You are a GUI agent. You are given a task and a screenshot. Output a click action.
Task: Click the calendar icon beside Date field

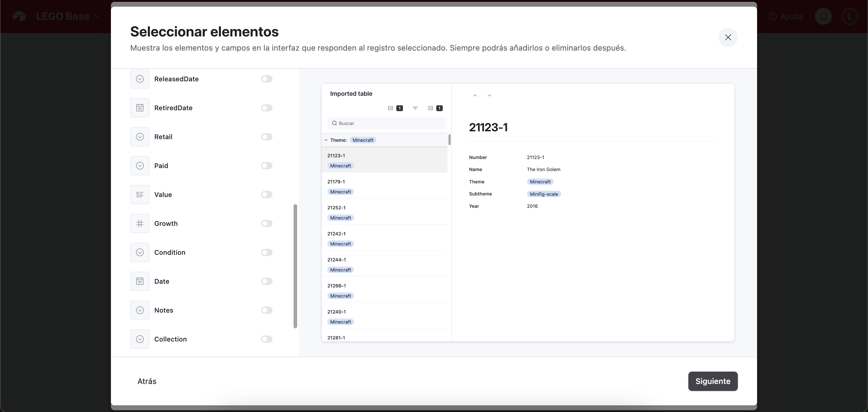click(x=140, y=281)
